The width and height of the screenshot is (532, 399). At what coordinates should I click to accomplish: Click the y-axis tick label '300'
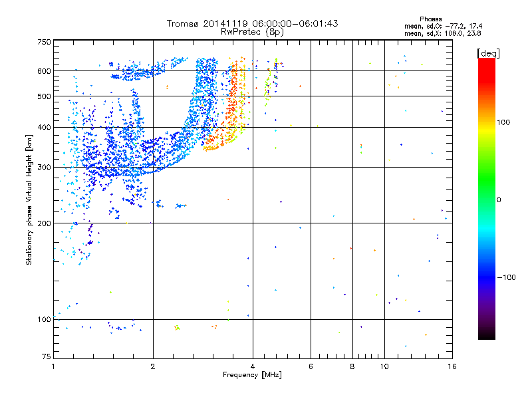[x=44, y=167]
